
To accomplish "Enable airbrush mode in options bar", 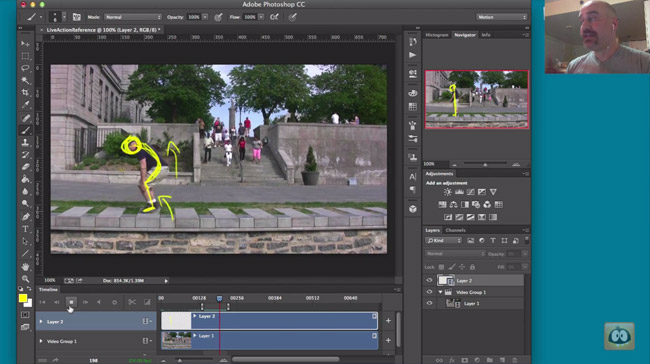I will click(x=274, y=17).
